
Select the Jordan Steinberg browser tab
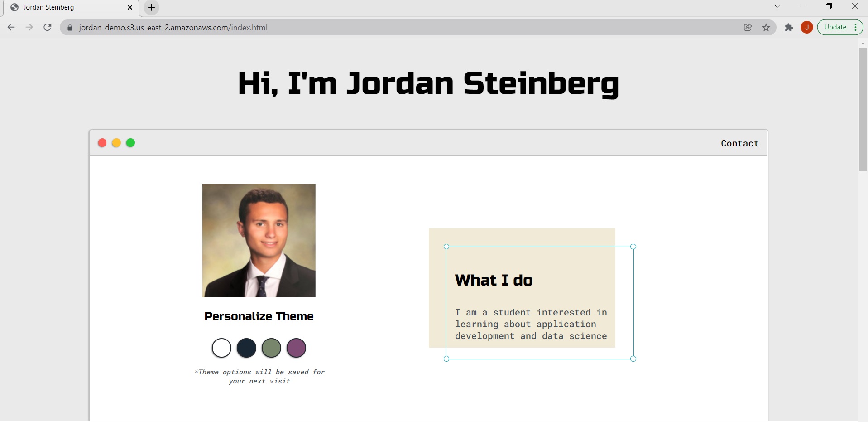71,7
